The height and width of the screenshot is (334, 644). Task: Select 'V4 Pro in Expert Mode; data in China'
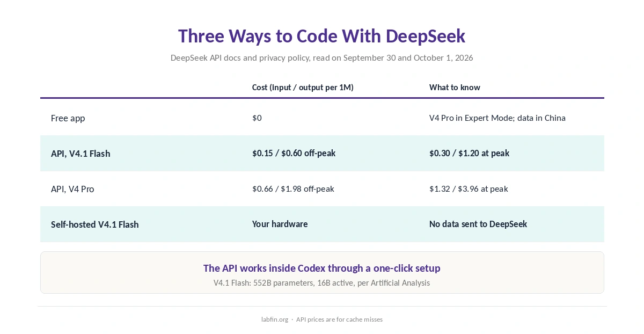[x=497, y=118]
